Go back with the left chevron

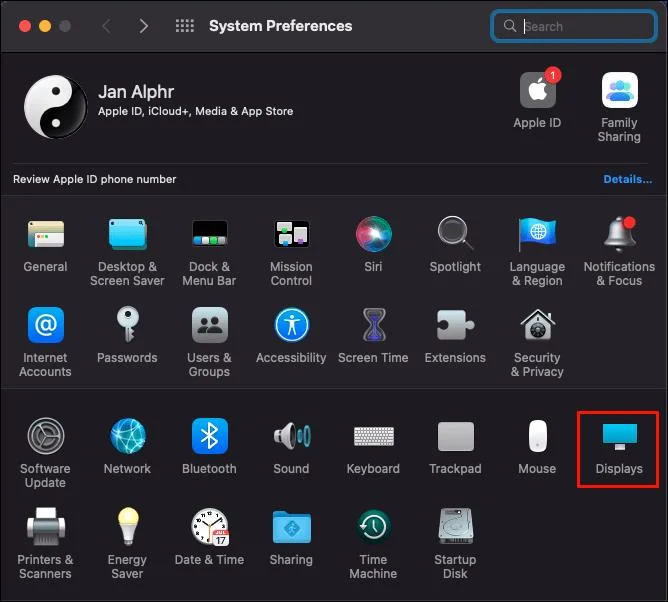click(x=107, y=26)
